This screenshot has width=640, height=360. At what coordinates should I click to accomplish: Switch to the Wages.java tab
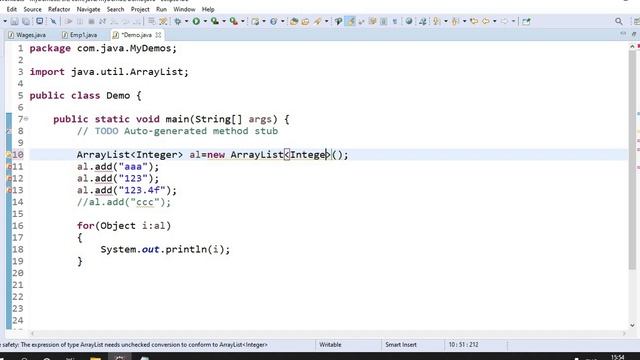tap(27, 35)
